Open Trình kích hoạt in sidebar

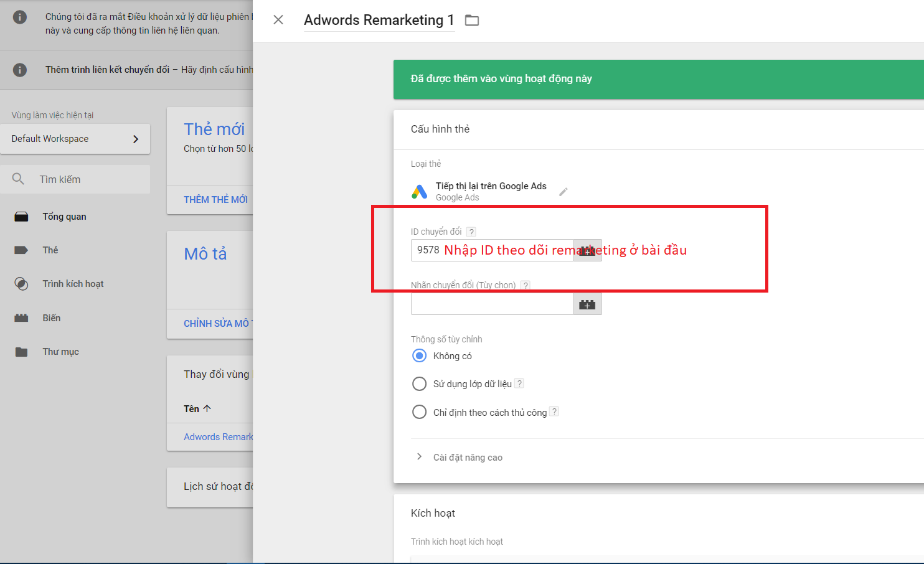click(73, 284)
